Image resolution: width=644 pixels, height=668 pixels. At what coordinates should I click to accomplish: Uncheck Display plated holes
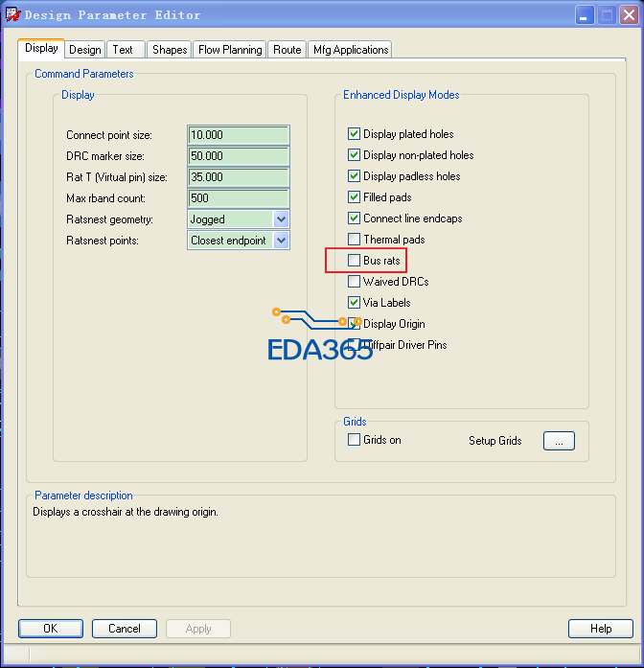pos(354,134)
